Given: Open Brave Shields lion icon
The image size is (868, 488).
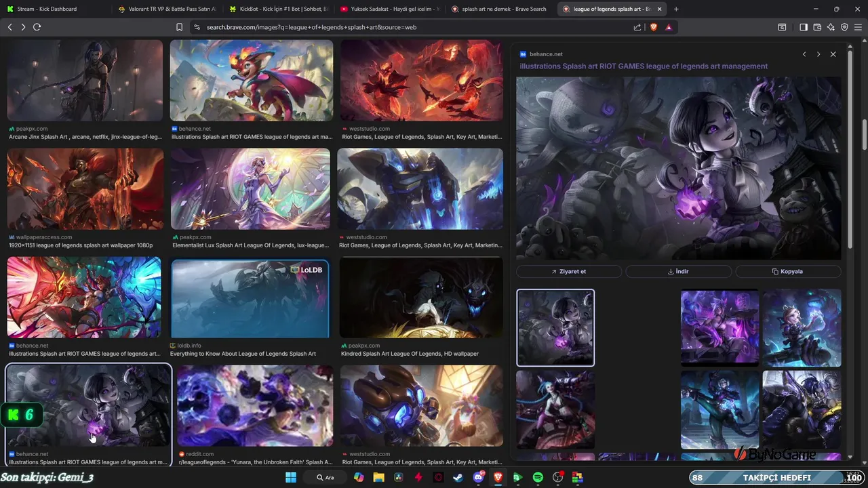Looking at the screenshot, I should click(x=654, y=27).
